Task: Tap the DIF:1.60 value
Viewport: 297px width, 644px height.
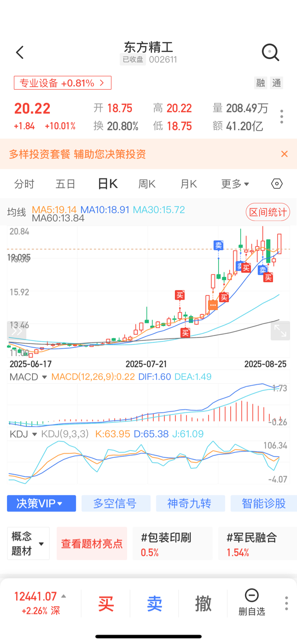Action: click(154, 377)
